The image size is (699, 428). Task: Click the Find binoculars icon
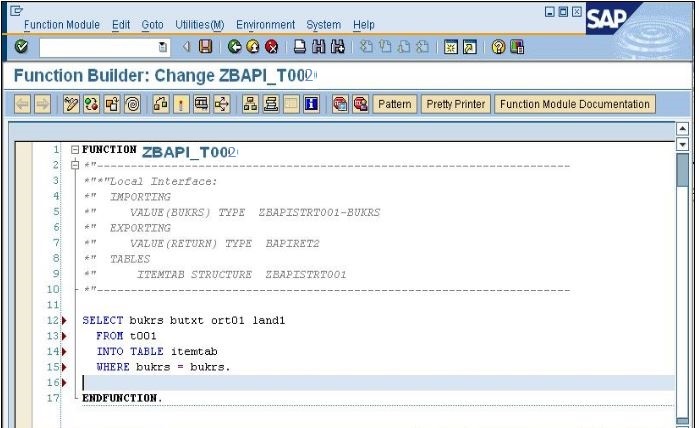319,46
